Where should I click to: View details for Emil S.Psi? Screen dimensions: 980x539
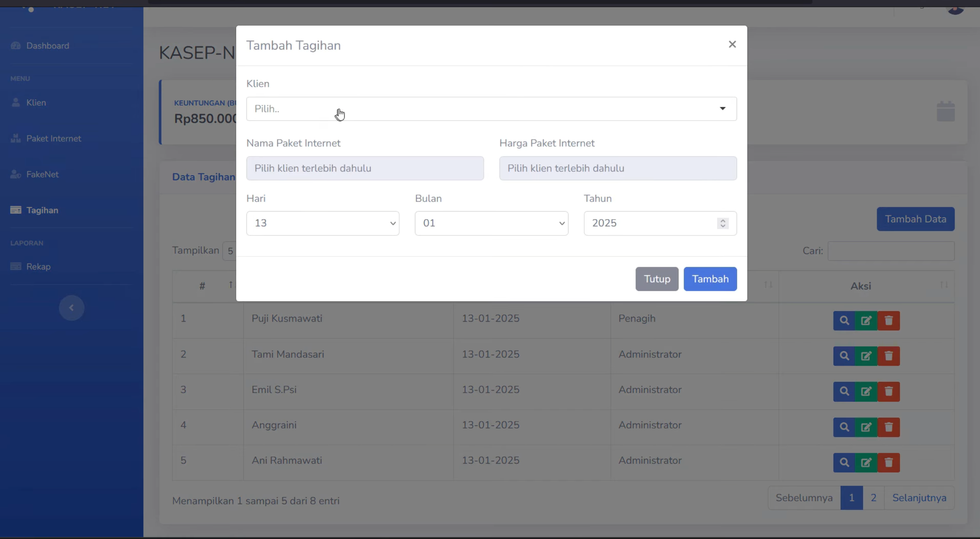tap(844, 392)
